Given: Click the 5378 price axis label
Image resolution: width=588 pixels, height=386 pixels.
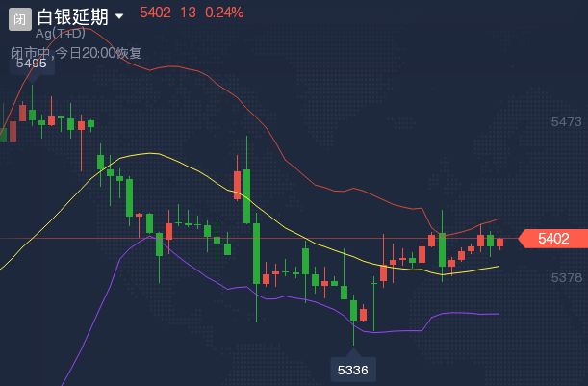Looking at the screenshot, I should pos(567,277).
